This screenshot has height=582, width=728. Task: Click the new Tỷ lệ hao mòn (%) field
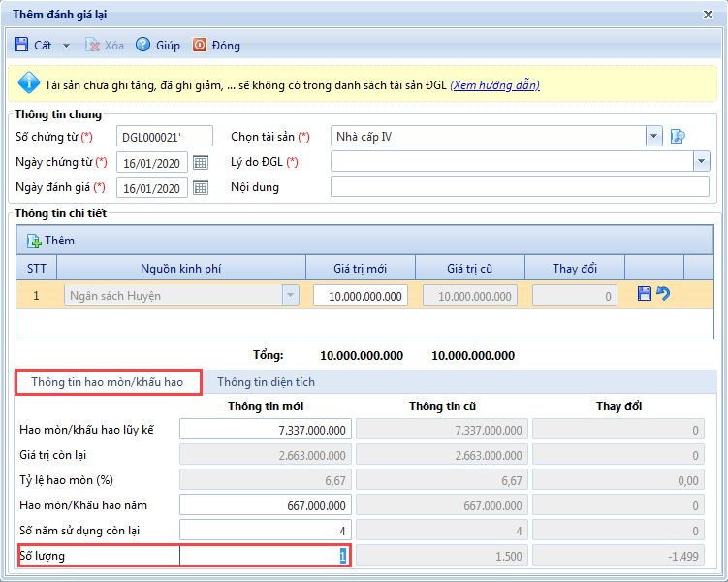tap(266, 479)
